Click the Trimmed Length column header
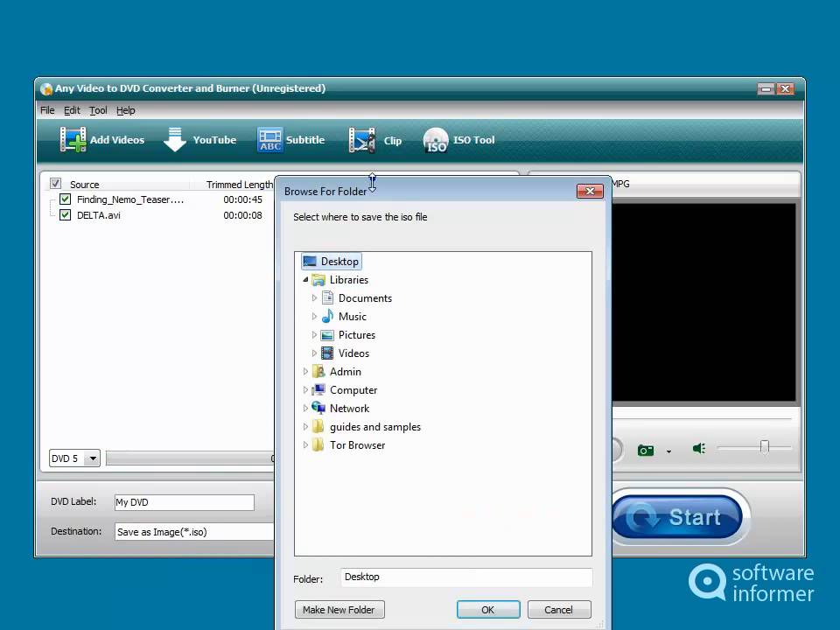 click(x=240, y=185)
